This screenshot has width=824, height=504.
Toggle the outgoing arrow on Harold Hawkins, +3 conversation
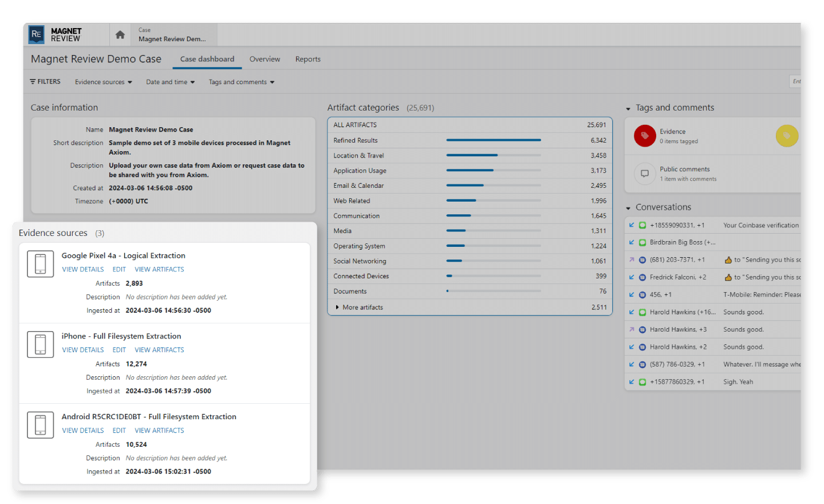pos(632,329)
